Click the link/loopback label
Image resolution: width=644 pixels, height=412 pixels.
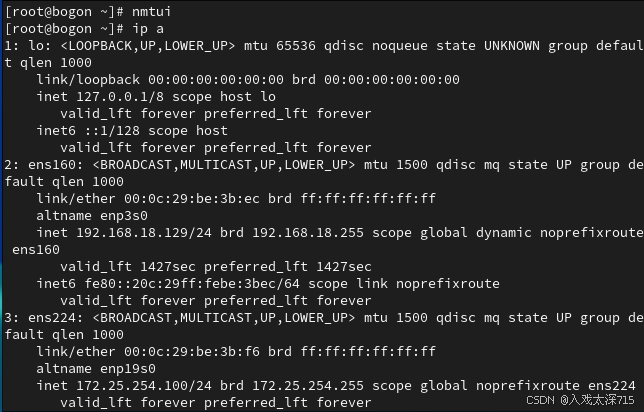88,79
